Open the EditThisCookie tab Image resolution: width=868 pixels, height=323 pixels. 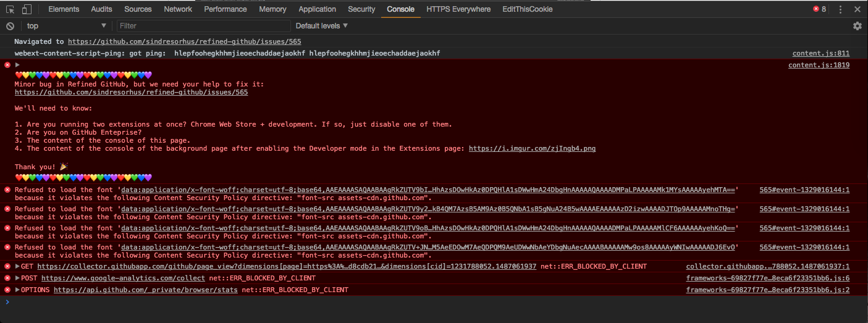[528, 9]
